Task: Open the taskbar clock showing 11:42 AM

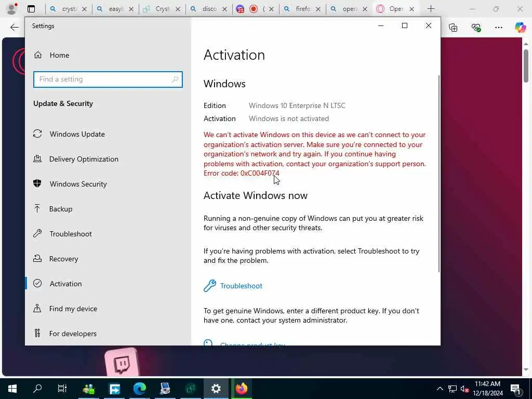Action: point(487,389)
